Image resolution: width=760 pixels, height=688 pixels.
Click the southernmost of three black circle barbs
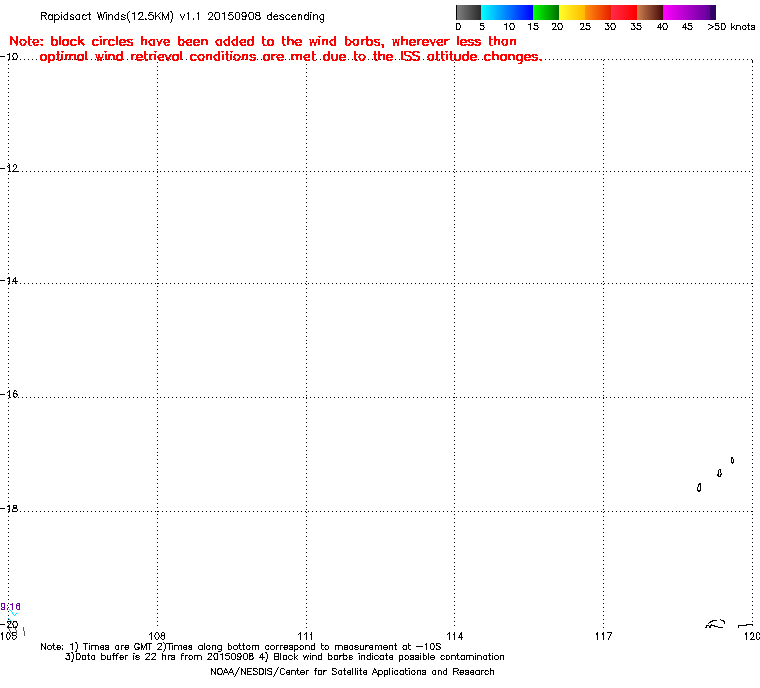pos(699,487)
